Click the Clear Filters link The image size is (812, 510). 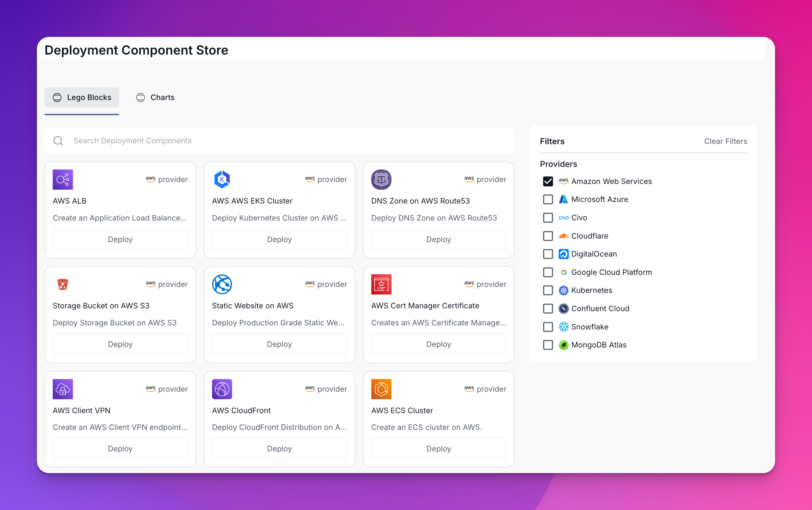pos(725,141)
